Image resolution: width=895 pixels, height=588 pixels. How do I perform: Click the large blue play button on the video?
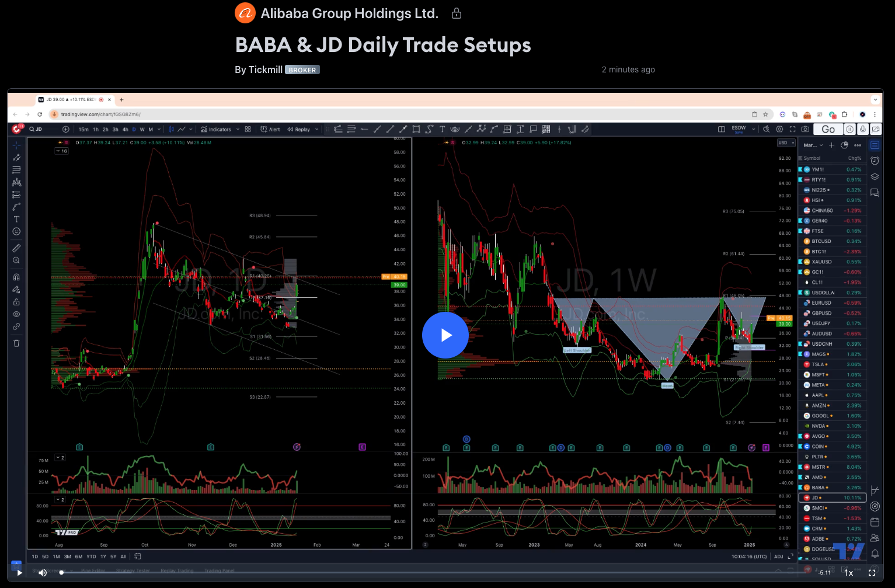445,335
